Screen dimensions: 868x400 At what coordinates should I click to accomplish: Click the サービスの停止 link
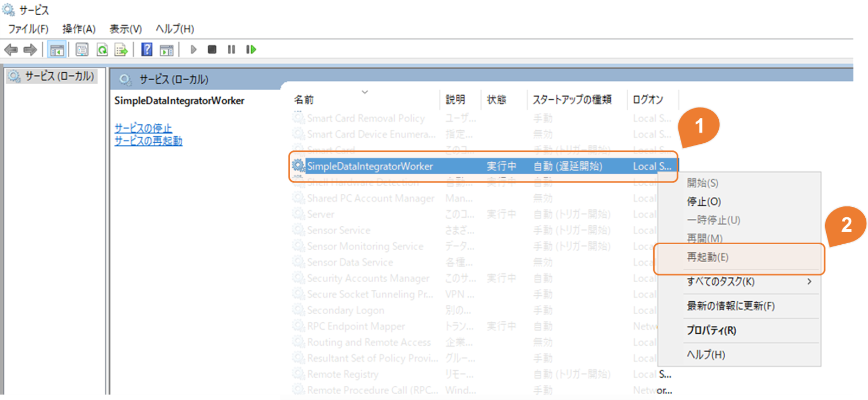point(143,128)
